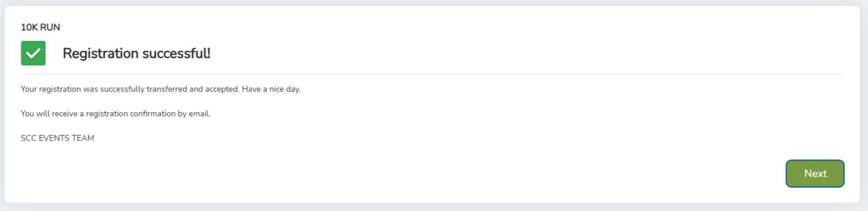
Task: Click the SCC EVENTS TEAM signature
Action: pyautogui.click(x=57, y=138)
